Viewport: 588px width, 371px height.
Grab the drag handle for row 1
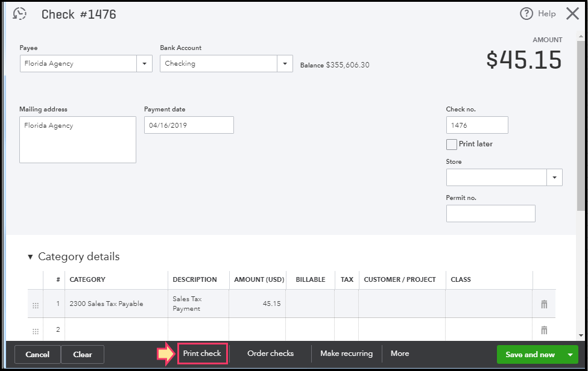[x=36, y=305]
